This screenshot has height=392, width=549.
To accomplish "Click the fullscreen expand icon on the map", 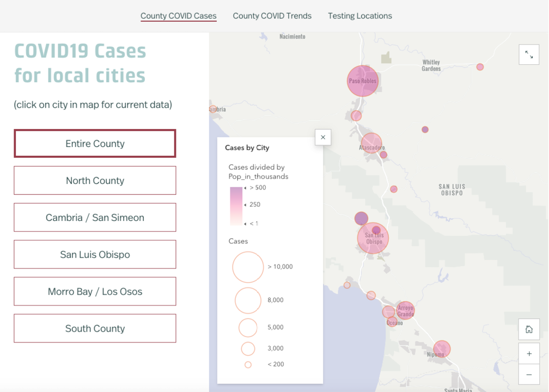I will pyautogui.click(x=529, y=54).
